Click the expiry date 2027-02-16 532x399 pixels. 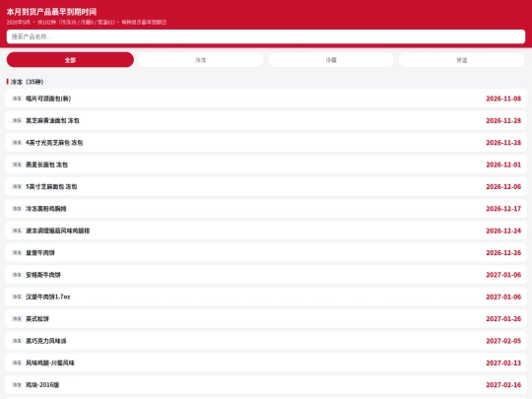(x=503, y=385)
